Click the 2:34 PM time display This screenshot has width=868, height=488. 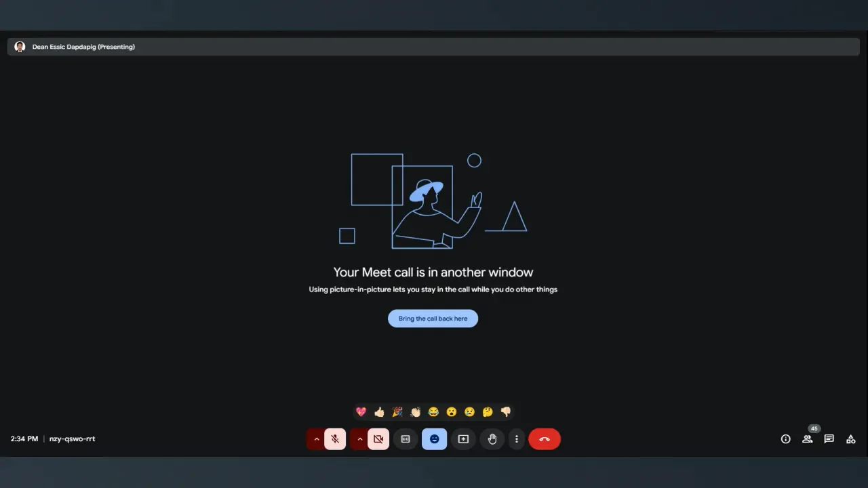pyautogui.click(x=24, y=439)
